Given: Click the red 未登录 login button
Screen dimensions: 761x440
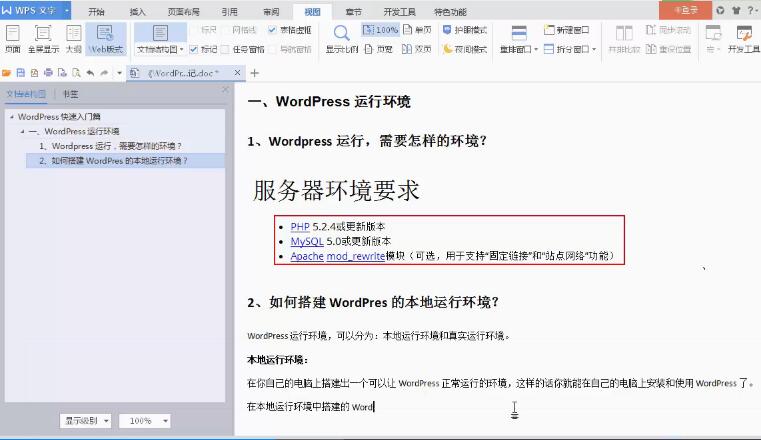Looking at the screenshot, I should [x=685, y=10].
